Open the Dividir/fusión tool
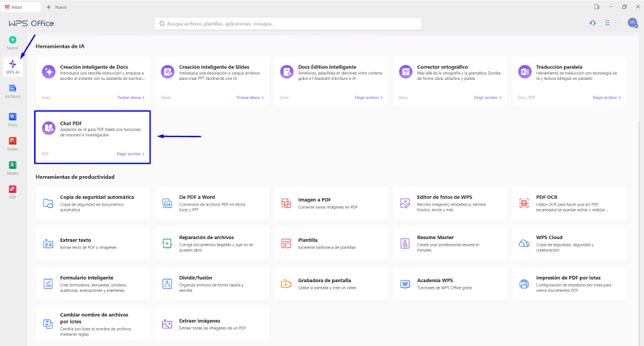 212,283
